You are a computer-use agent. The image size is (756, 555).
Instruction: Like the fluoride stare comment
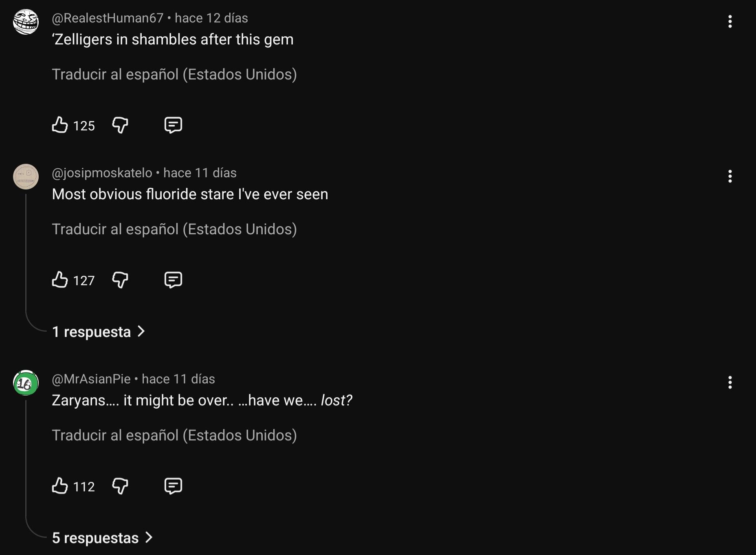[x=60, y=280]
